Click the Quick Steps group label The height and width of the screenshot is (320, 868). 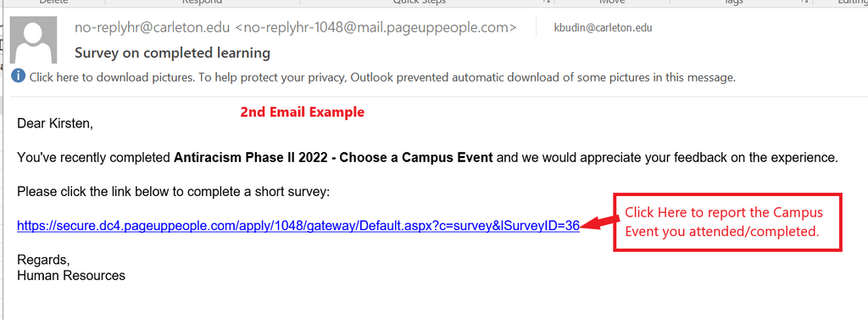(x=419, y=3)
